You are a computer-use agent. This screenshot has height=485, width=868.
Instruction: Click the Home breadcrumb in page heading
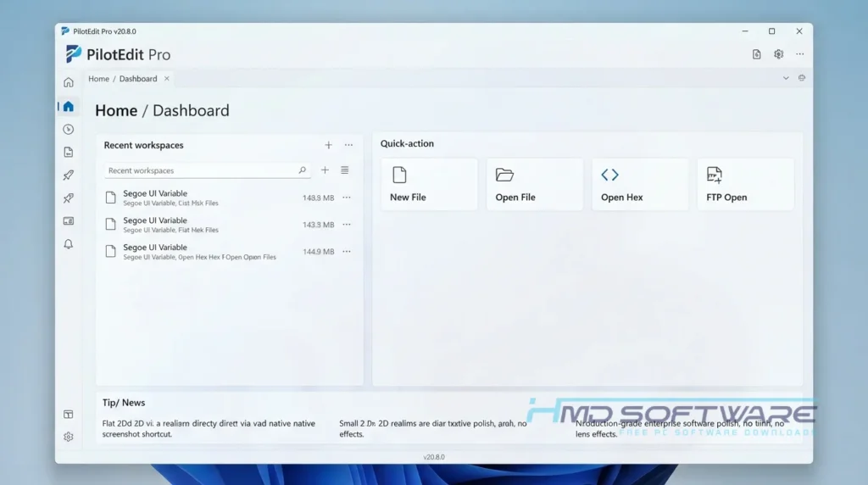pyautogui.click(x=116, y=111)
